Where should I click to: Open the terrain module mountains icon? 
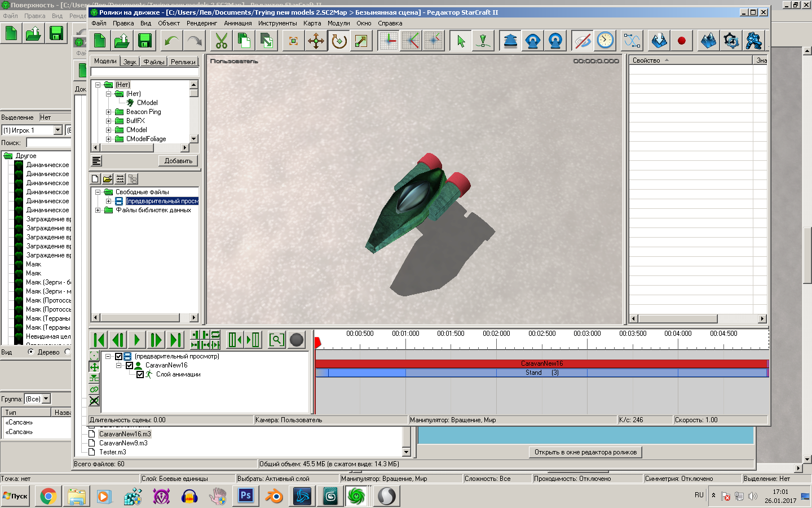(x=708, y=41)
